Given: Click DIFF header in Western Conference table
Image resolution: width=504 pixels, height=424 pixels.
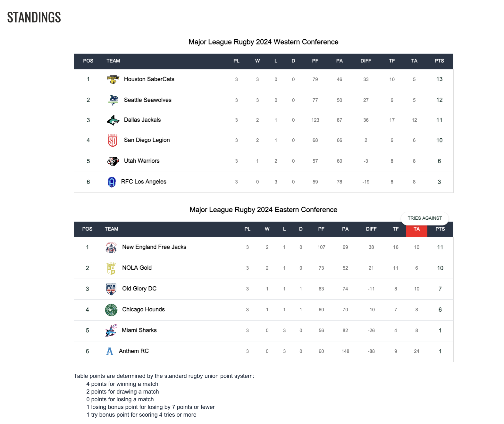Looking at the screenshot, I should point(366,61).
